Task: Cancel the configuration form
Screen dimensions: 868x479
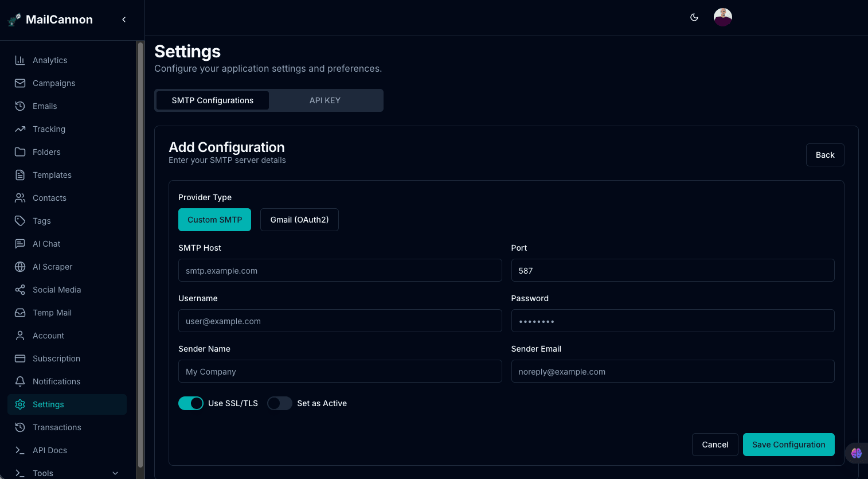Action: [x=715, y=445]
